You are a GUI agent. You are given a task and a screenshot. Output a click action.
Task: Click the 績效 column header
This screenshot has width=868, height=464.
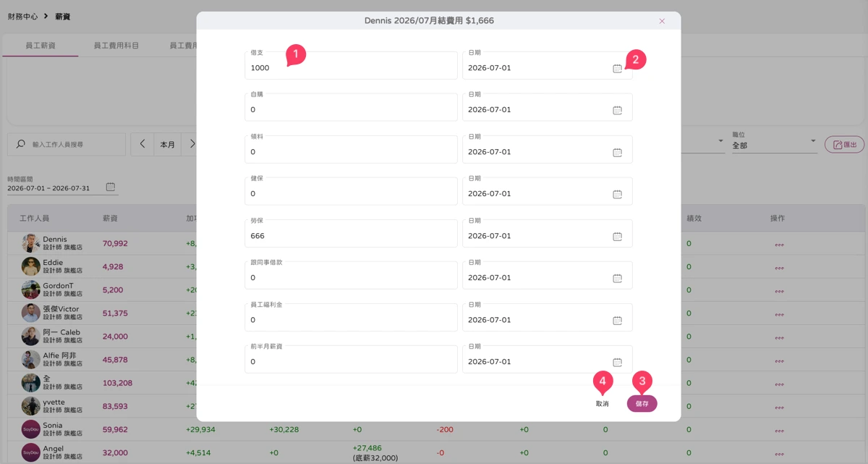(x=694, y=218)
